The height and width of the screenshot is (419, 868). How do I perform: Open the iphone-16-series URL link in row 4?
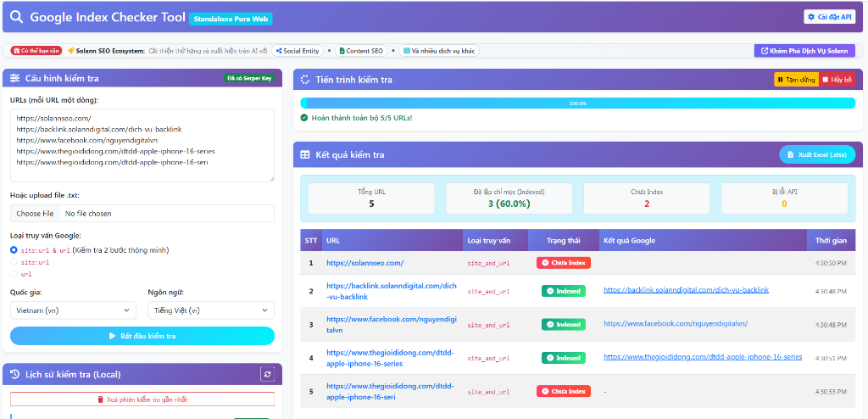[x=390, y=358]
